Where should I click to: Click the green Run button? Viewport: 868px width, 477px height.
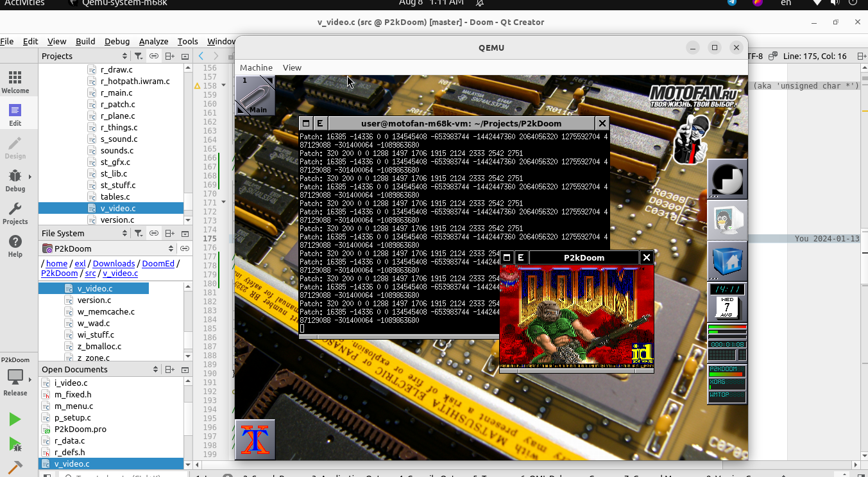click(x=15, y=419)
